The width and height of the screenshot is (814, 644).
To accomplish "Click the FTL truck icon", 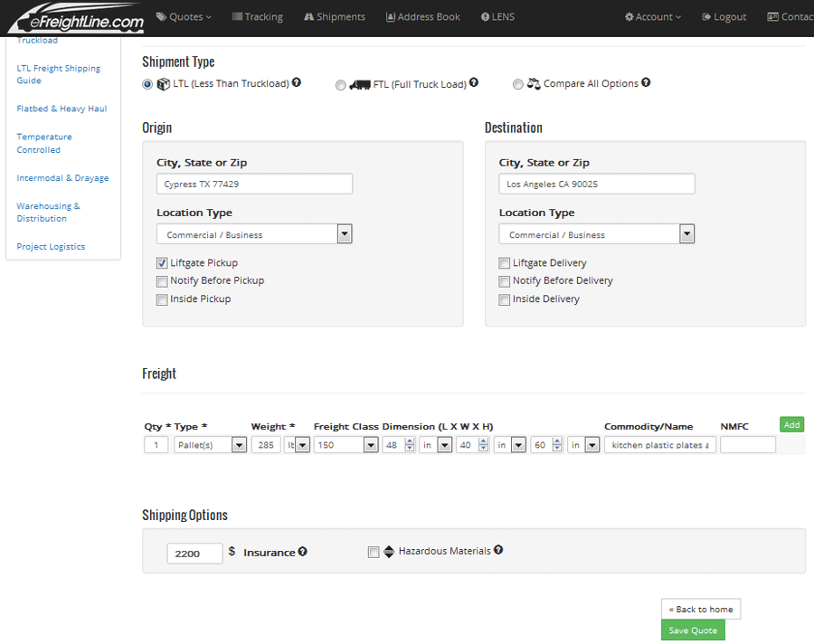I will (360, 84).
